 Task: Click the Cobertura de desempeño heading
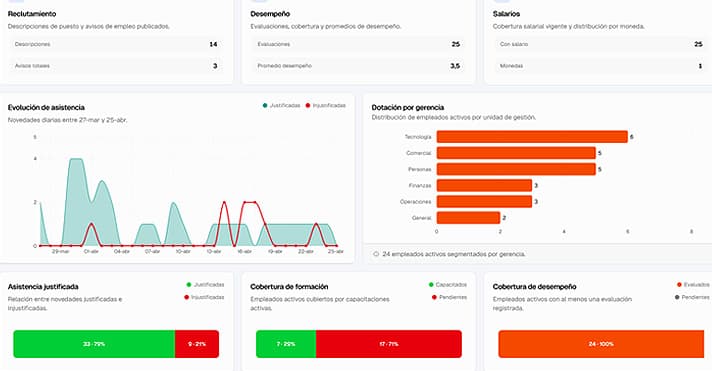click(x=534, y=287)
